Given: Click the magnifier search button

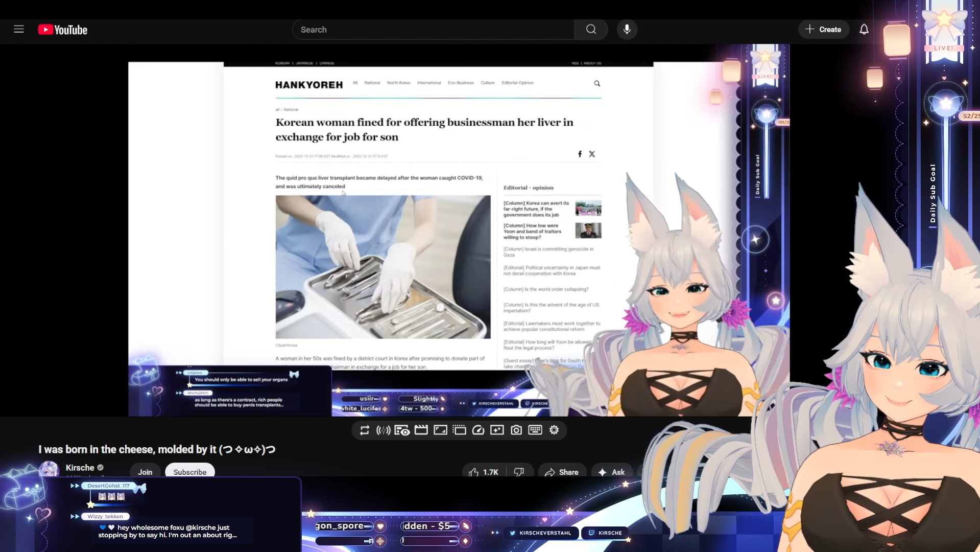Looking at the screenshot, I should click(x=591, y=30).
